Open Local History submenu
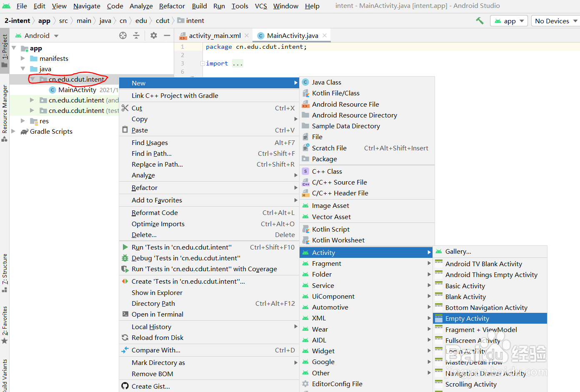The image size is (580, 392). click(209, 327)
